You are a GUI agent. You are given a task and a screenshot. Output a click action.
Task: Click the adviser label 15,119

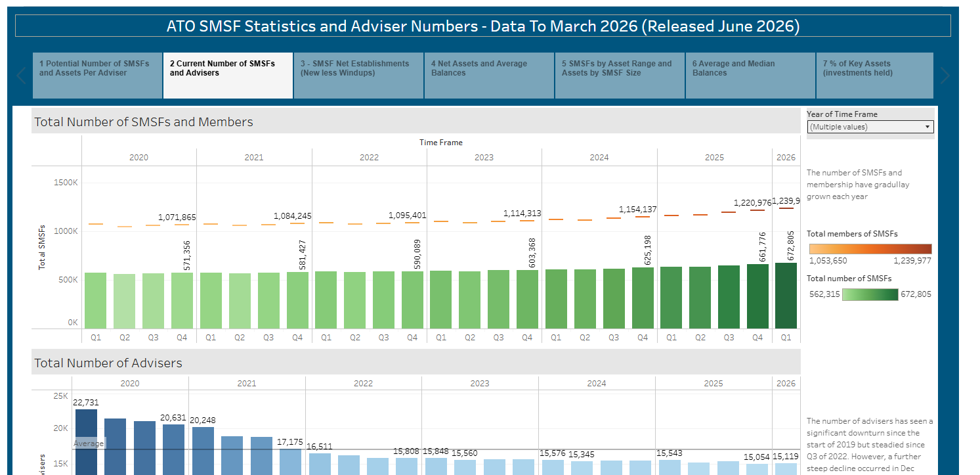pyautogui.click(x=786, y=456)
